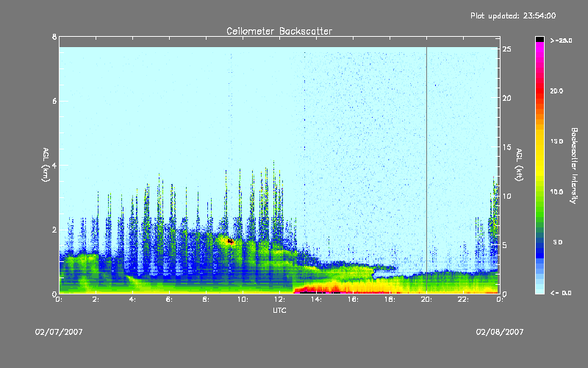
Task: Click the "12:" UTC tick label
Action: [279, 300]
